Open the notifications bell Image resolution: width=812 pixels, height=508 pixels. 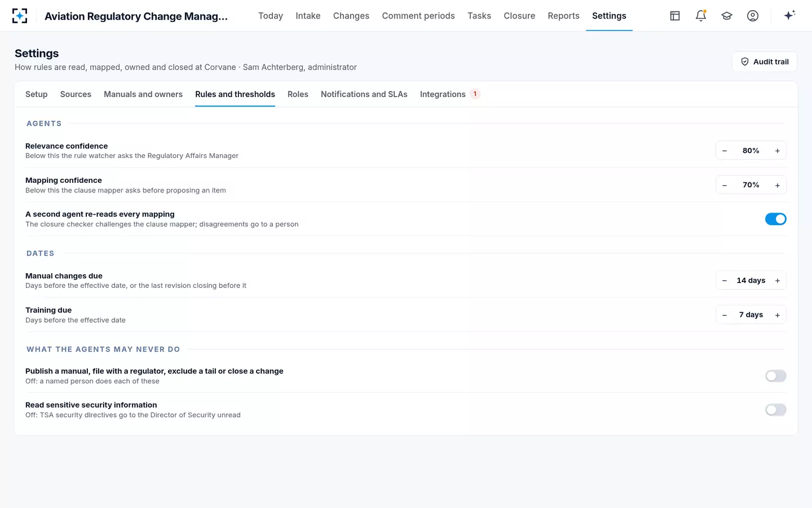(701, 16)
